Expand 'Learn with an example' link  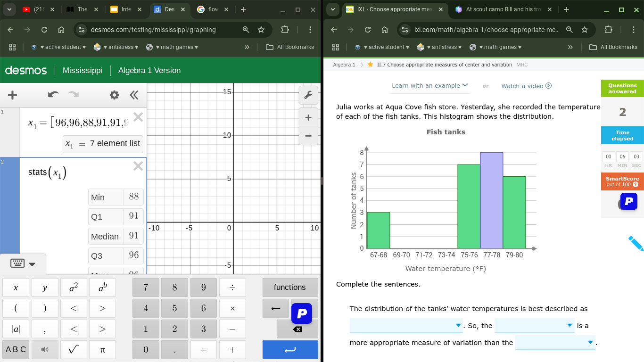pos(430,86)
